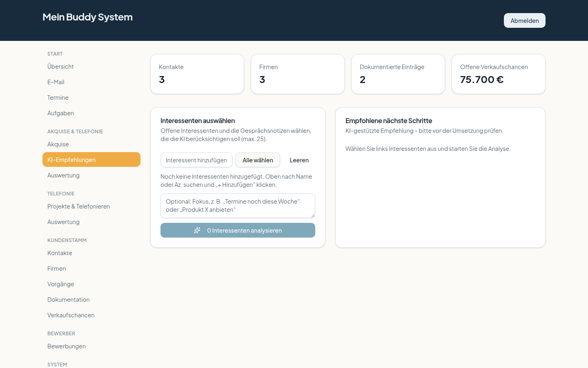Screen dimensions: 588x368
Task: Go to Firmen in the sidebar
Action: 91,268
